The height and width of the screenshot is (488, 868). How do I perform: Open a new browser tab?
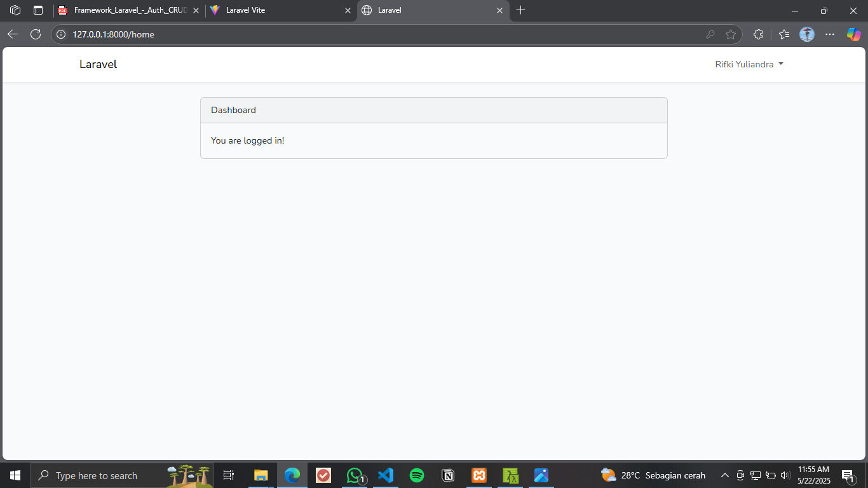[521, 10]
